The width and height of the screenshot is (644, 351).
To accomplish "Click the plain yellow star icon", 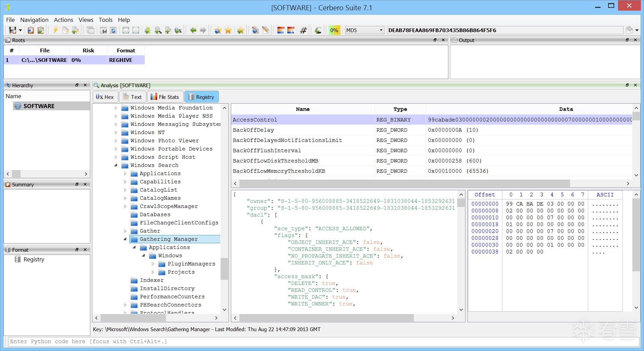I will click(x=228, y=30).
